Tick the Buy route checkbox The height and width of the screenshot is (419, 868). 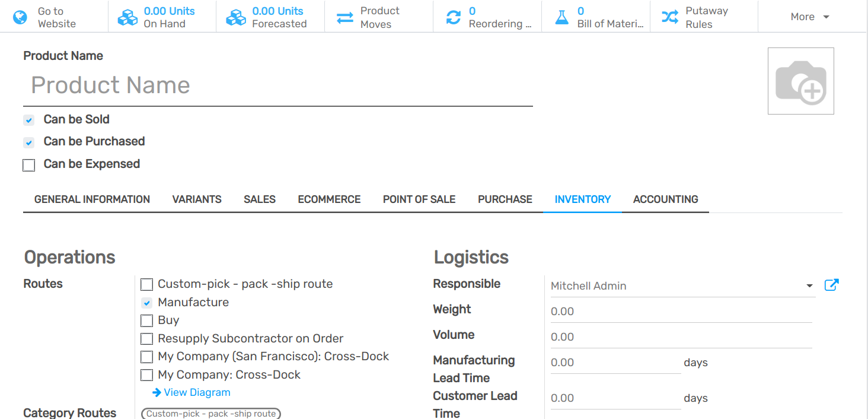click(x=146, y=321)
